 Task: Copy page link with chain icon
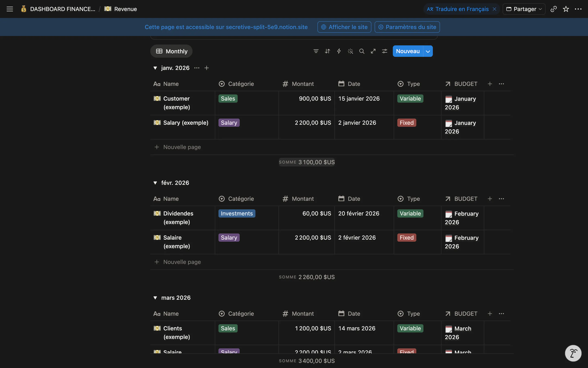[x=553, y=9]
